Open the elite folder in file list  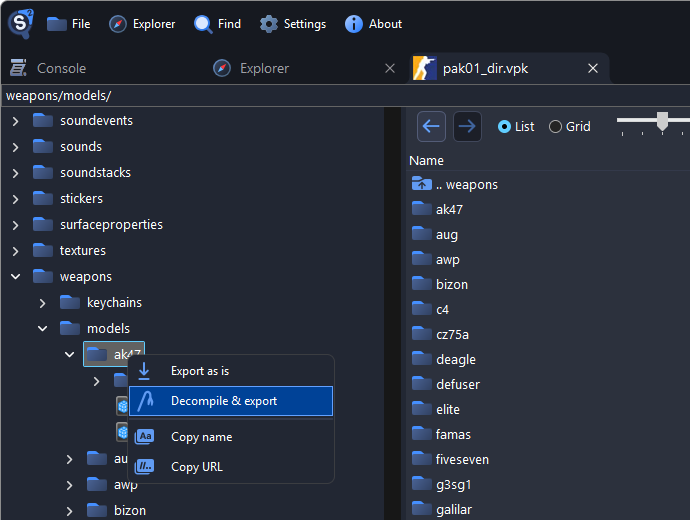point(436,410)
